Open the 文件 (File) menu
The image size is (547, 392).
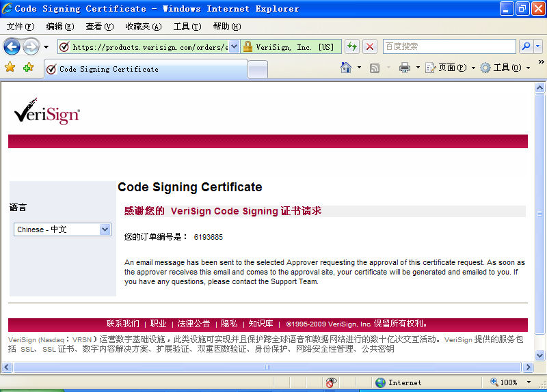click(20, 27)
